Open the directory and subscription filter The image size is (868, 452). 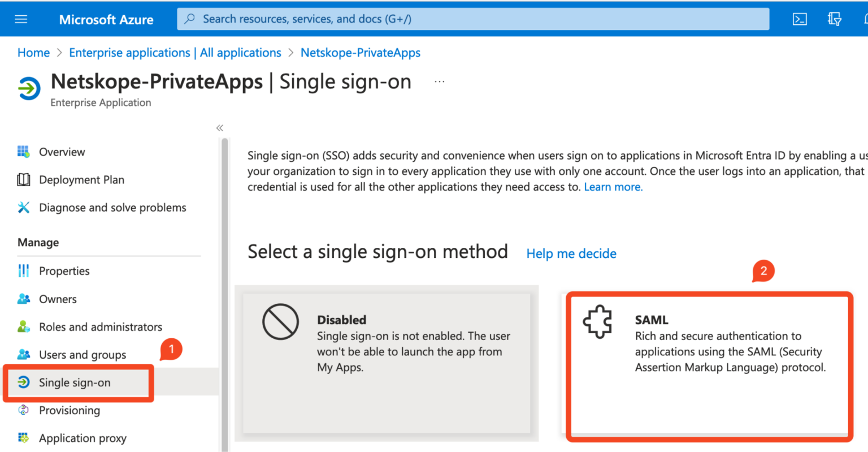(x=834, y=19)
